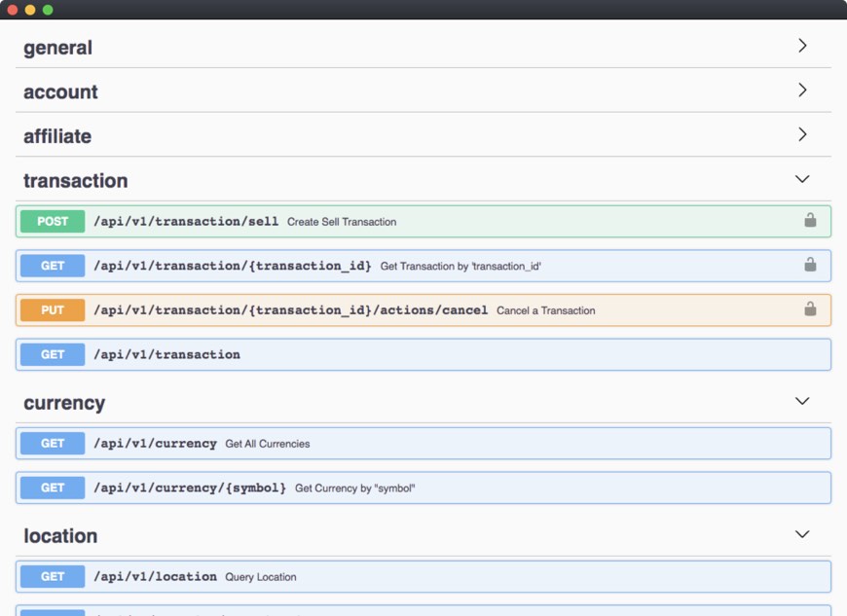847x616 pixels.
Task: Click GET badge for Get All Currencies
Action: [53, 444]
